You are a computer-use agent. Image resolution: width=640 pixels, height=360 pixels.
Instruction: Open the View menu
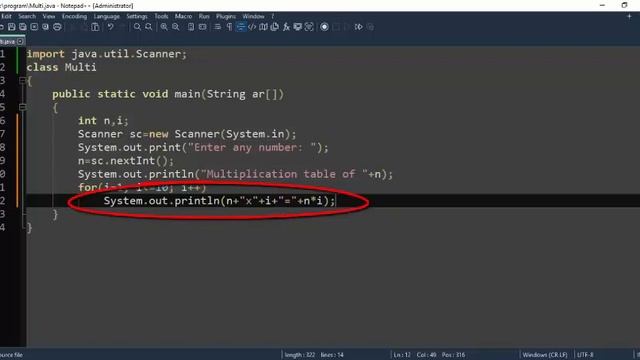49,16
